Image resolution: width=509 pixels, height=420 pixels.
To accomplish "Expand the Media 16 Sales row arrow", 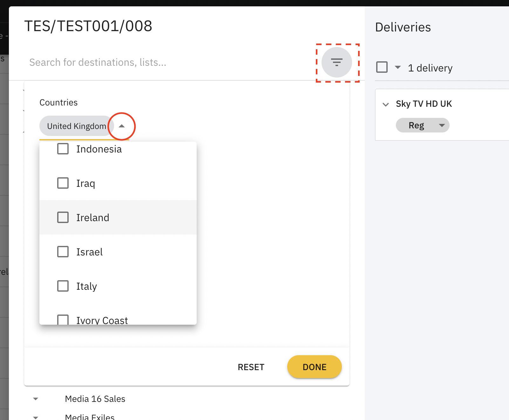I will pyautogui.click(x=36, y=399).
